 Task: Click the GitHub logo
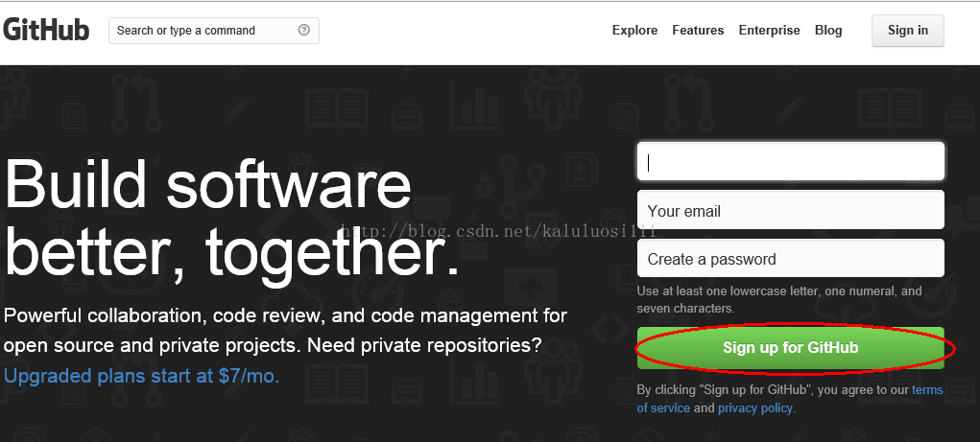tap(46, 30)
